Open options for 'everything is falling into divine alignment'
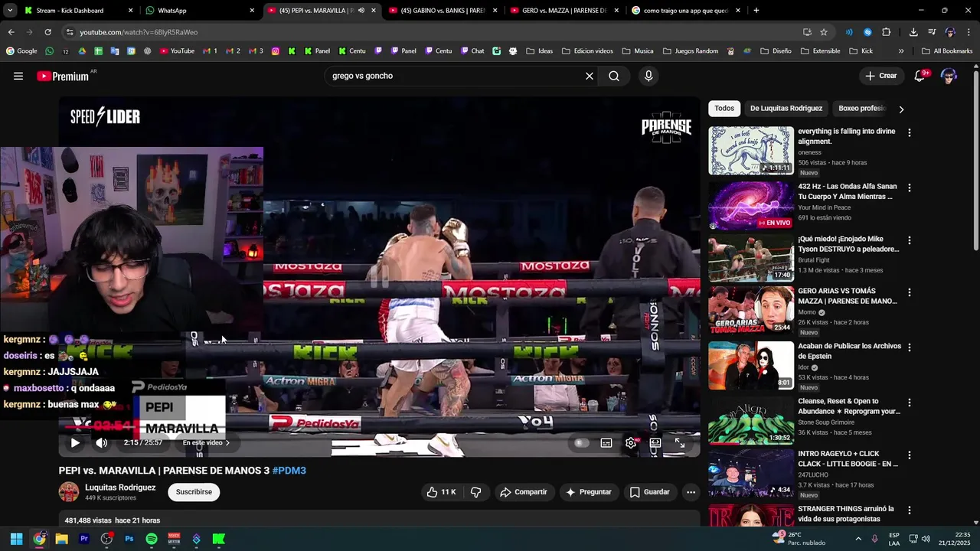The width and height of the screenshot is (980, 551). click(x=909, y=132)
